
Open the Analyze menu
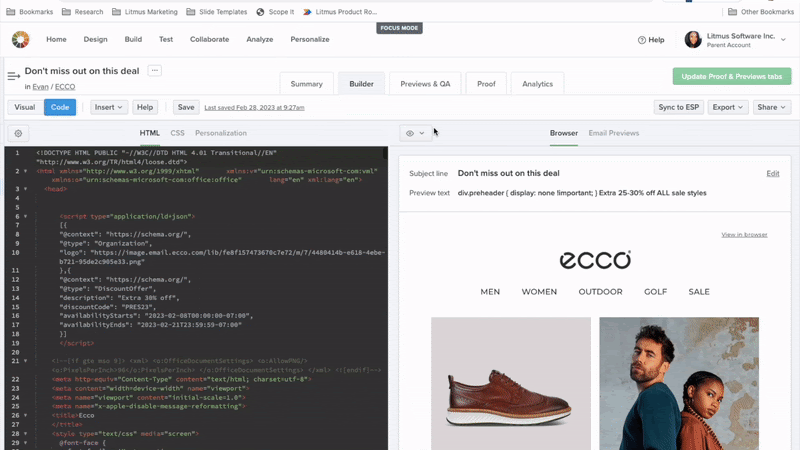click(260, 39)
